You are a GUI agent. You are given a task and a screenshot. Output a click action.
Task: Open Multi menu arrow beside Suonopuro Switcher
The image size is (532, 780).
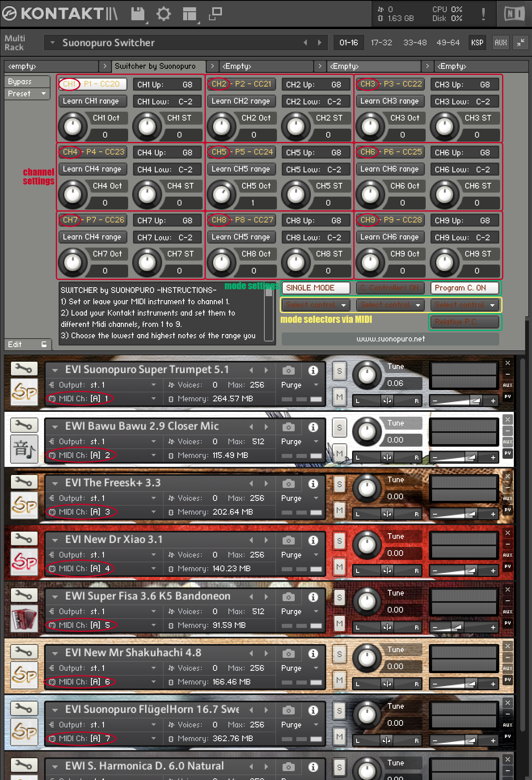(x=52, y=42)
